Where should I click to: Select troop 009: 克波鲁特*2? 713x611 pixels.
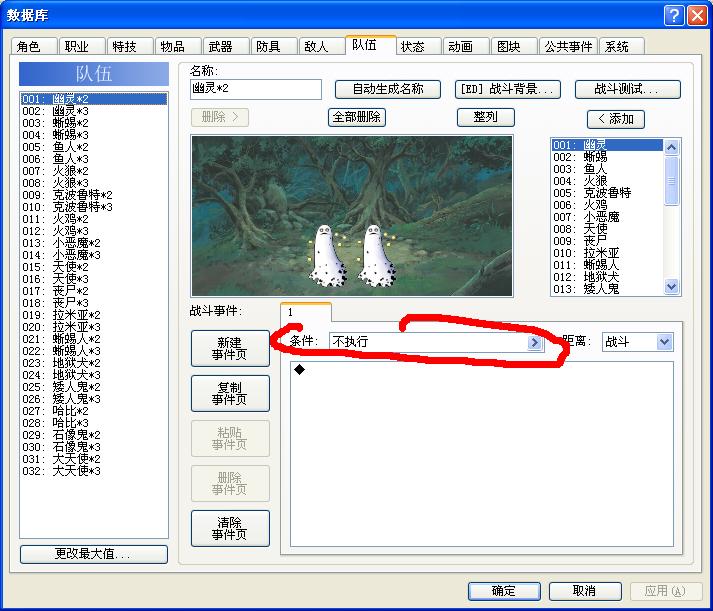point(94,195)
